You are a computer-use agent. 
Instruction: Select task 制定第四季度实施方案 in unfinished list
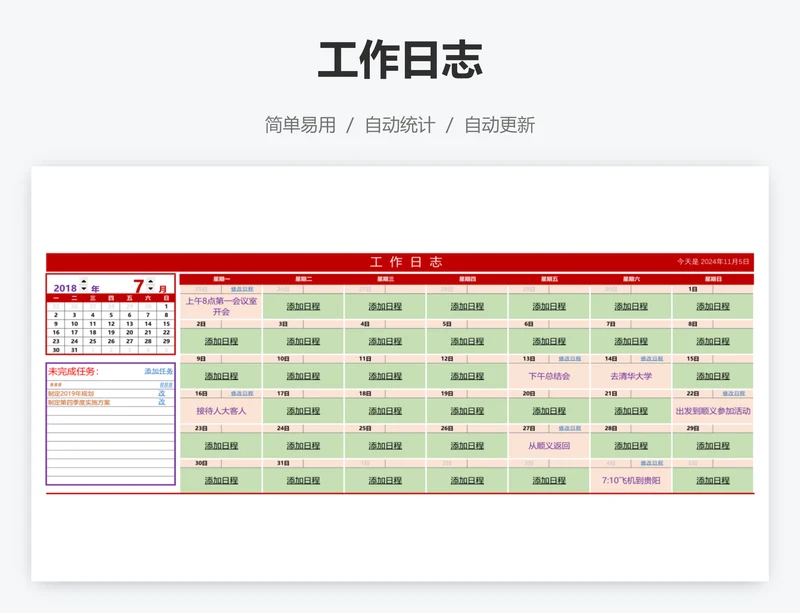coord(79,402)
